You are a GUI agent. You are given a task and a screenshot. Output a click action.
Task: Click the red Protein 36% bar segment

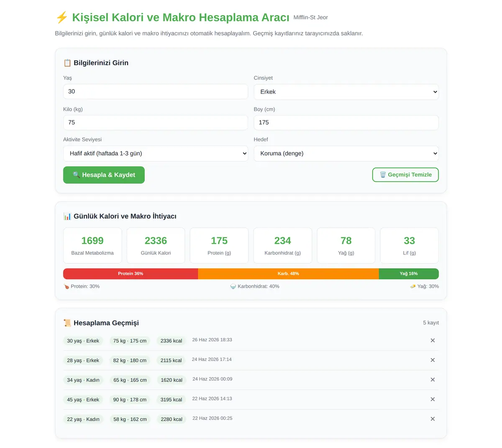coord(131,274)
